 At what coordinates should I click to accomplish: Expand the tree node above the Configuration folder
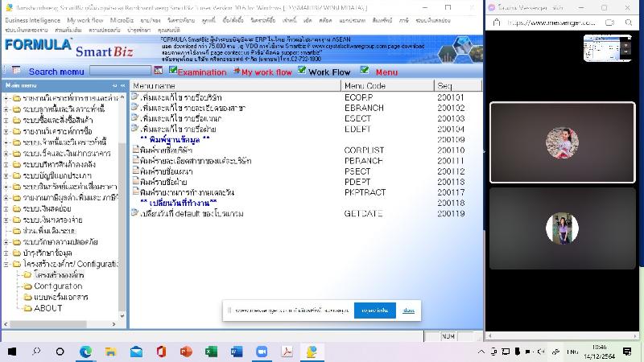(6, 253)
